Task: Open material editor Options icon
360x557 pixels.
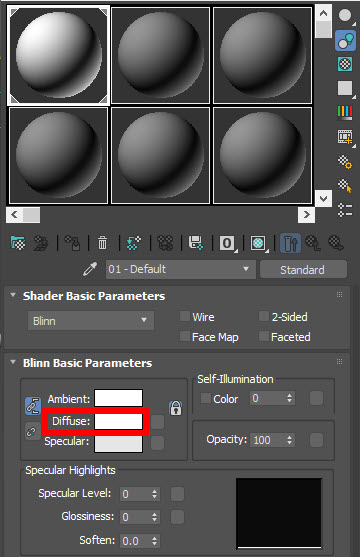Action: point(345,162)
